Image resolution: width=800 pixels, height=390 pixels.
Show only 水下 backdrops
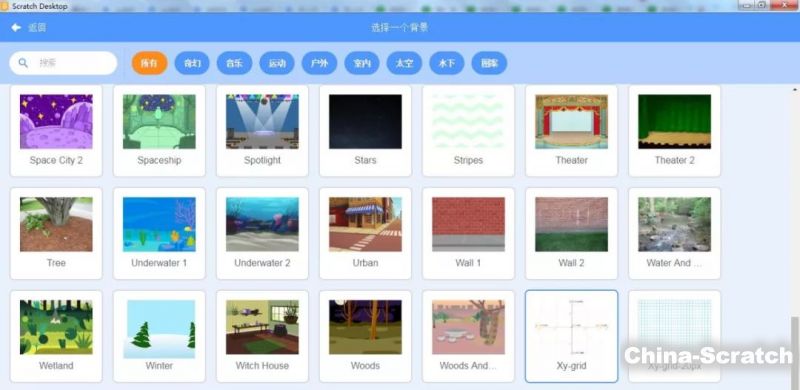coord(447,63)
